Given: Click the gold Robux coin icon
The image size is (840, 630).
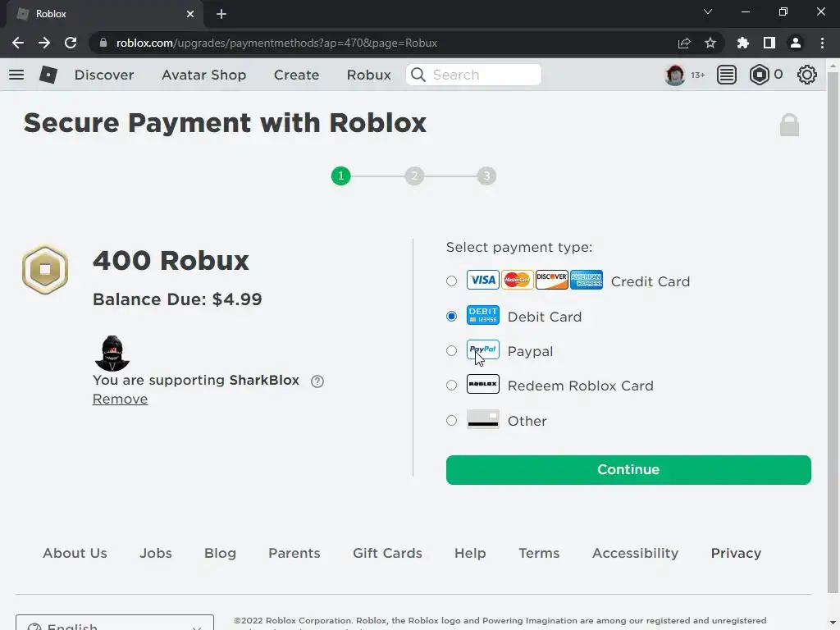Looking at the screenshot, I should click(x=45, y=269).
